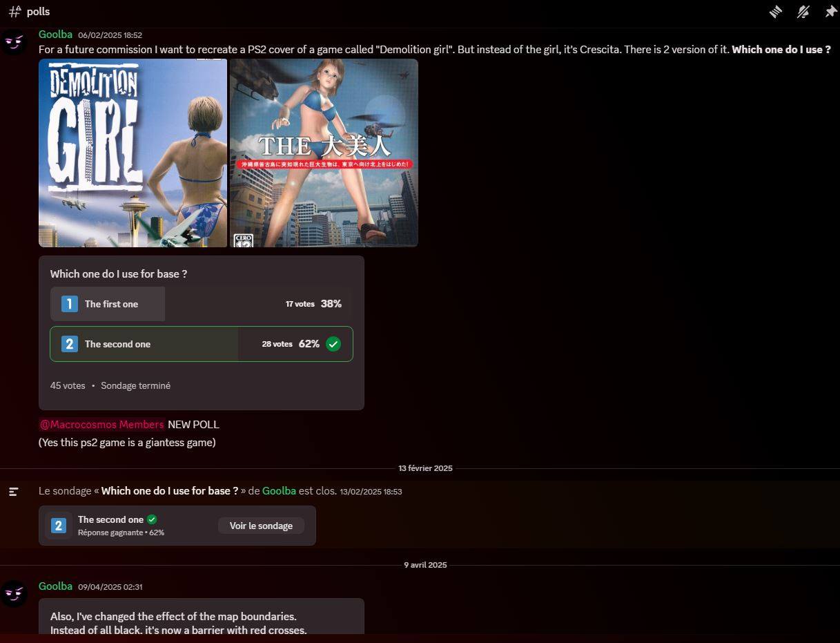Screen dimensions: 840x643
Task: Toggle notification settings bell icon
Action: (803, 12)
